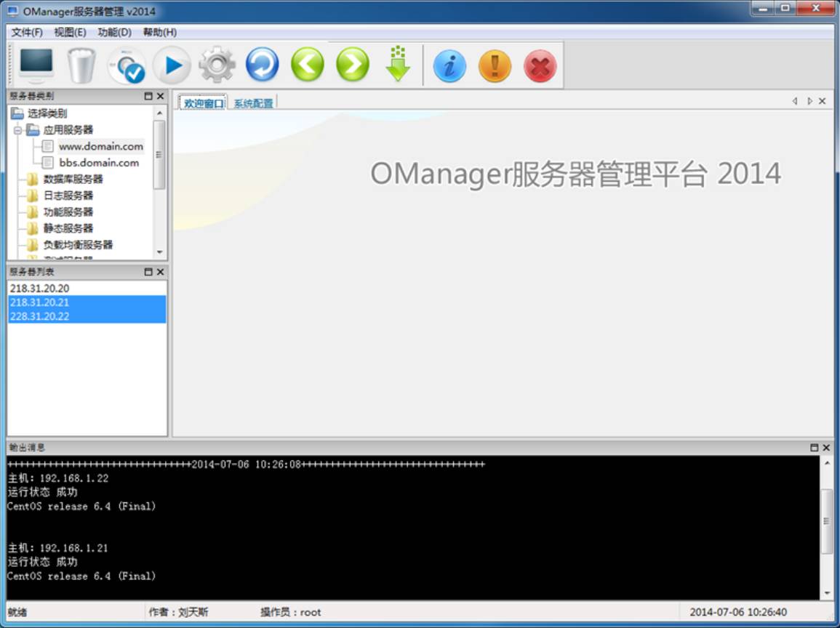Click the blue refresh toolbar icon
Image resolution: width=840 pixels, height=628 pixels.
coord(263,64)
